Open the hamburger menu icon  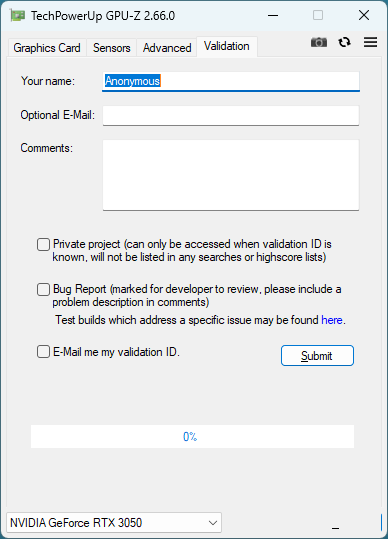[x=370, y=42]
